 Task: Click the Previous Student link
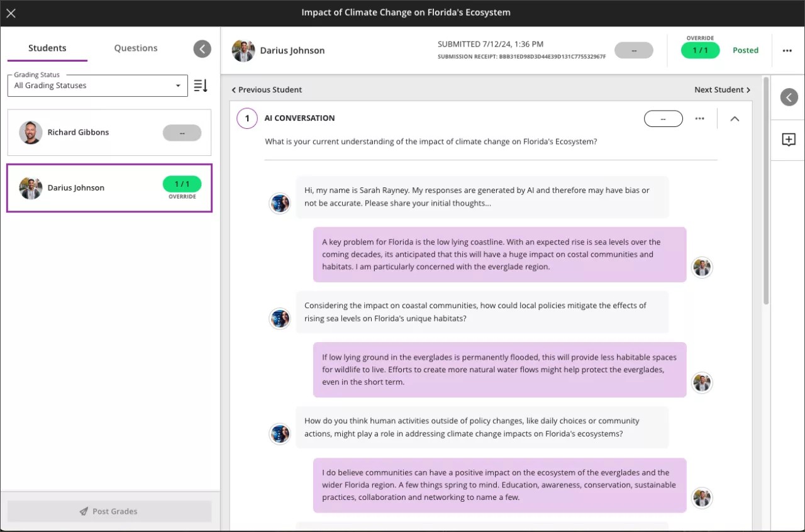267,89
